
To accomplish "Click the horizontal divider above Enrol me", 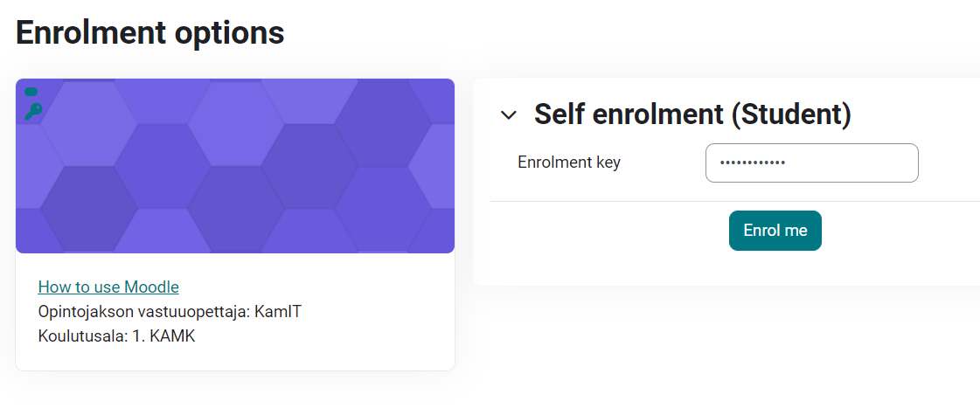I will [x=735, y=201].
